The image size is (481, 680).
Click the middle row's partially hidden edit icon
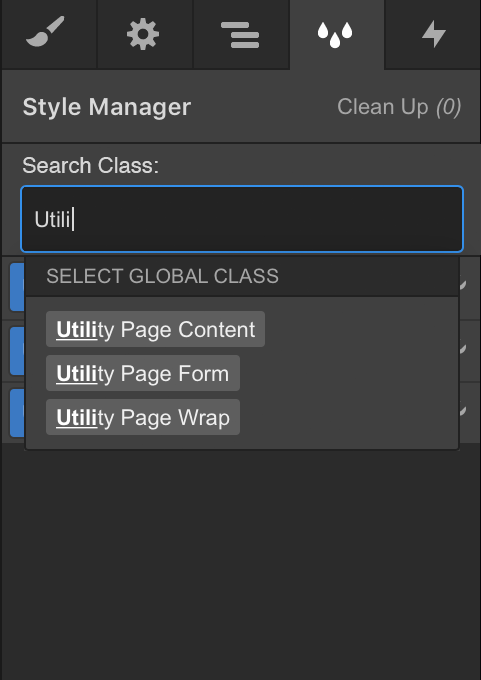tap(463, 348)
